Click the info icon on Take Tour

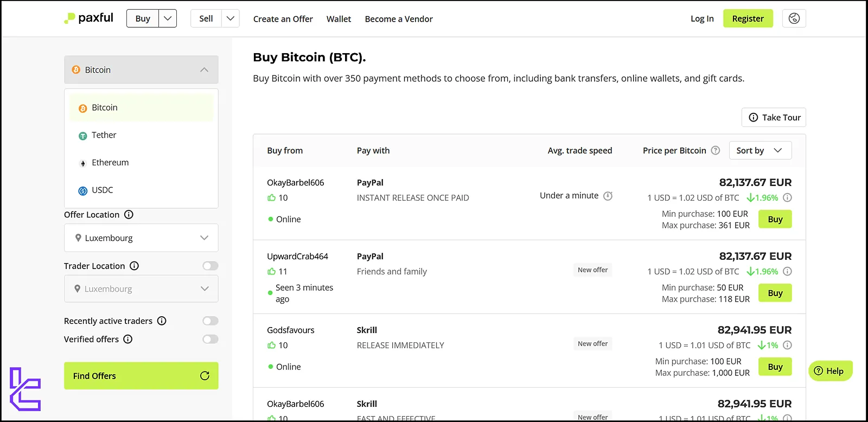[754, 117]
